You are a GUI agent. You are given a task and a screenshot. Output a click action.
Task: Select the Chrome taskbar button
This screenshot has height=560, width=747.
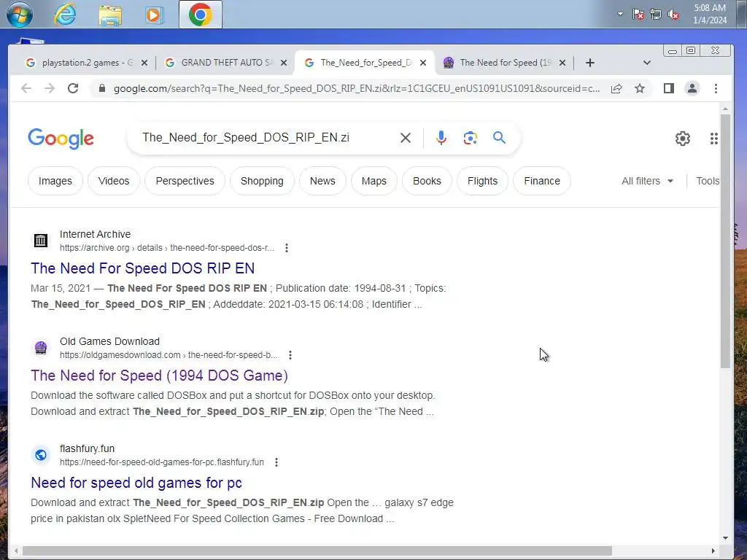(x=200, y=15)
